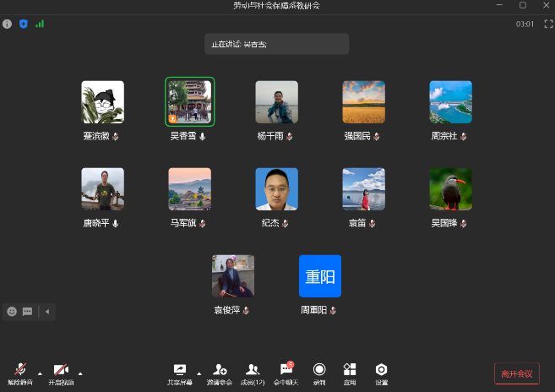Open the emoji reaction smiley icon
The image size is (555, 392).
[x=12, y=312]
